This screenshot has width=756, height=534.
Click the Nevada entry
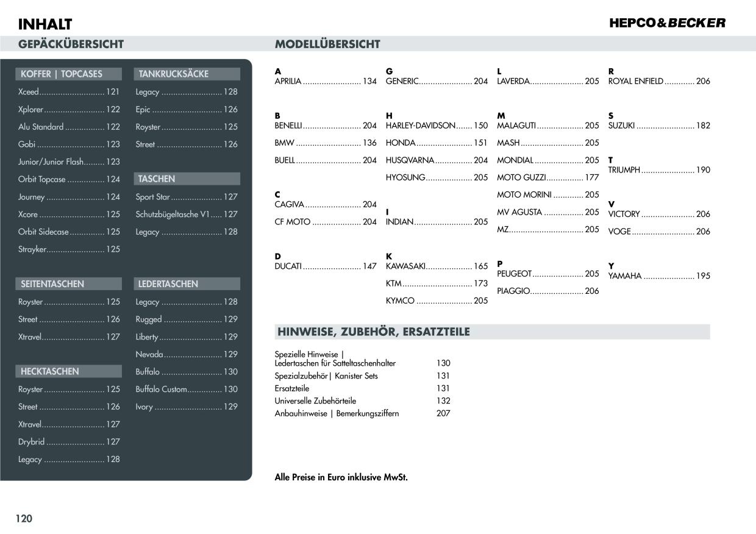pyautogui.click(x=187, y=354)
